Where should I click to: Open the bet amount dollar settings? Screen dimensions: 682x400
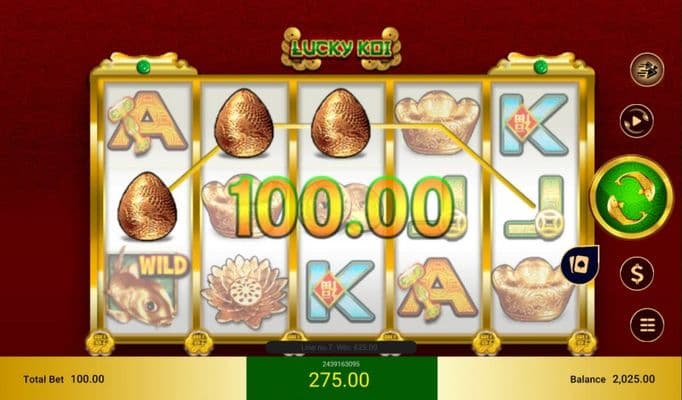(x=637, y=273)
